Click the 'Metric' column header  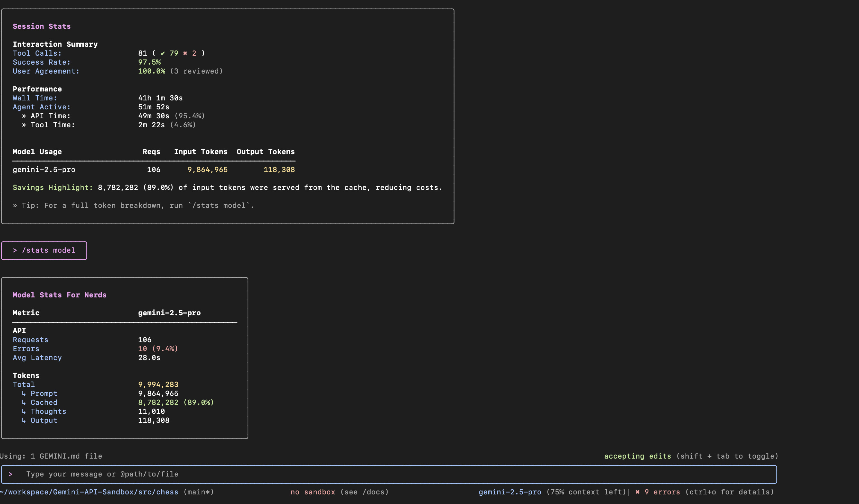26,313
